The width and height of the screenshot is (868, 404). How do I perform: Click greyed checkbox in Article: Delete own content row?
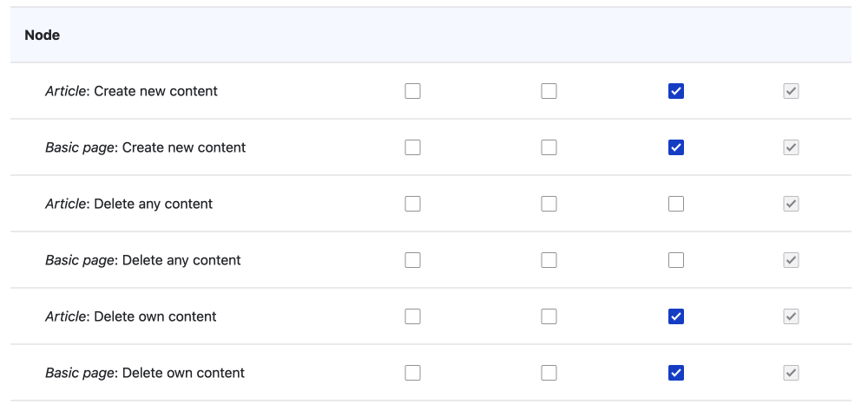tap(791, 316)
